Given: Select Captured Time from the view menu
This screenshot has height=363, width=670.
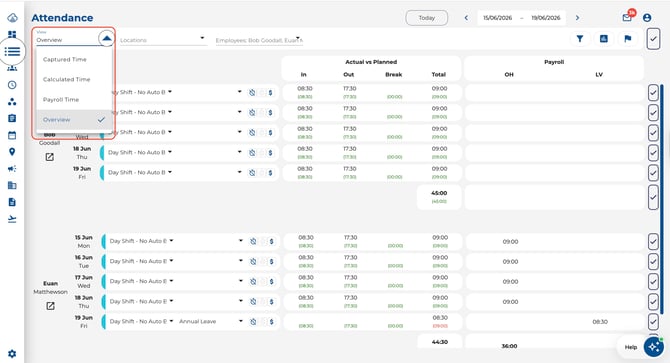Looking at the screenshot, I should pyautogui.click(x=65, y=59).
